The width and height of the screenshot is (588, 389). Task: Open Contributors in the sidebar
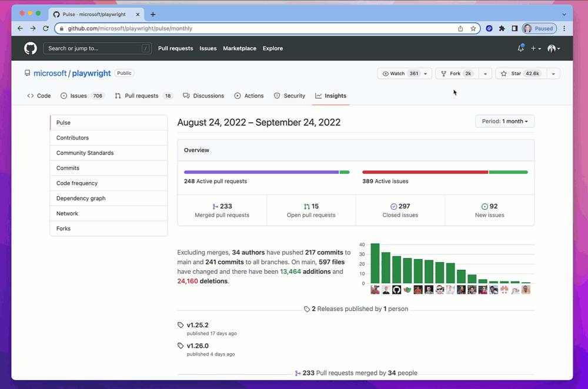tap(109, 138)
